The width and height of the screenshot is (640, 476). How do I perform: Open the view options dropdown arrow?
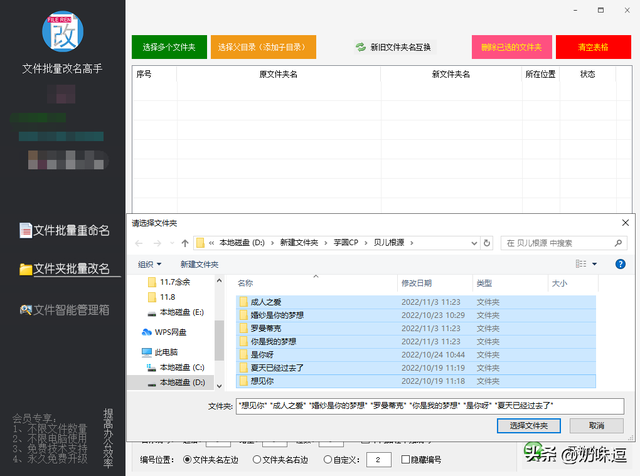tap(594, 264)
